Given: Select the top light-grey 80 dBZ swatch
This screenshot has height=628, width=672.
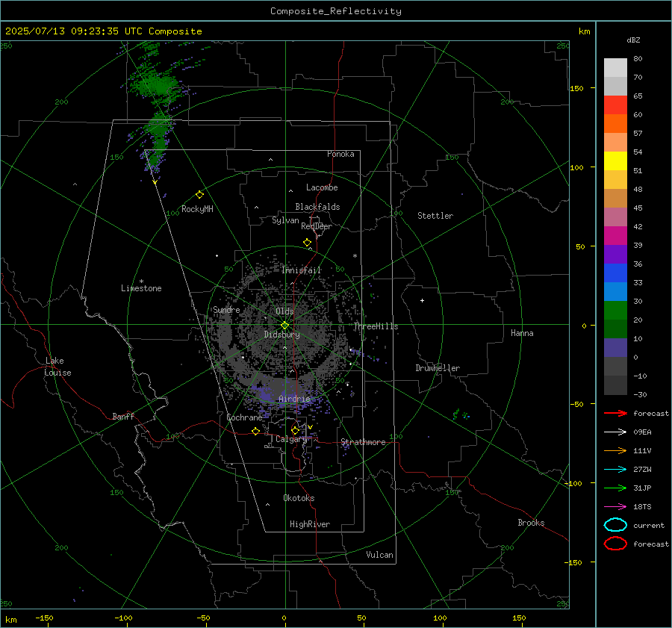Looking at the screenshot, I should coord(615,68).
